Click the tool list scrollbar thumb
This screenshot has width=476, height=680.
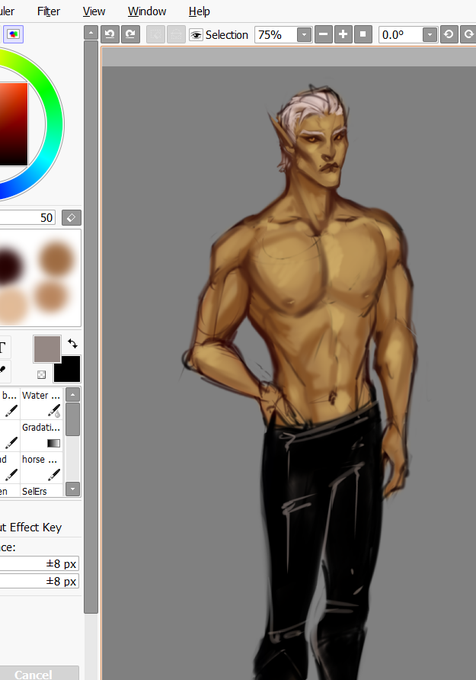coord(73,419)
